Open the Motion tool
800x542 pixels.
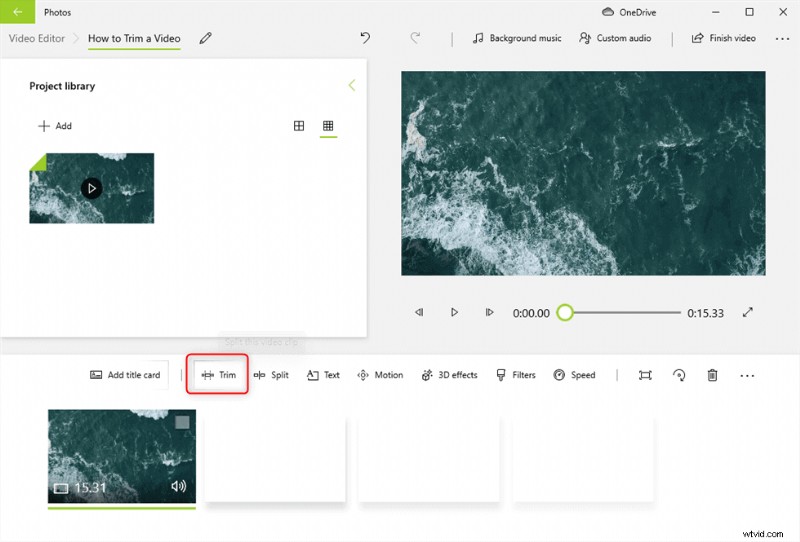click(x=380, y=375)
